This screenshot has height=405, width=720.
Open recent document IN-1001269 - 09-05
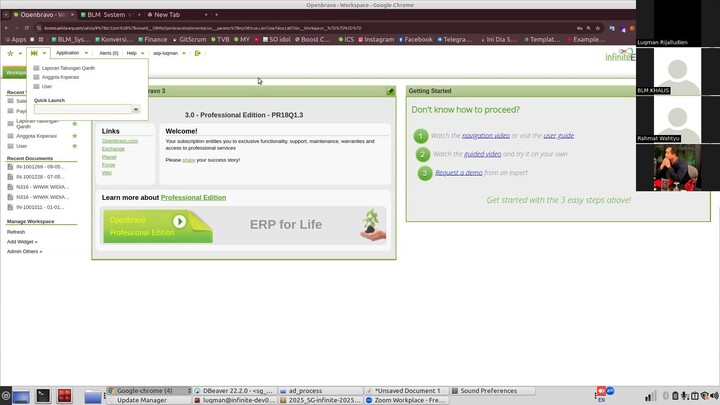point(40,167)
